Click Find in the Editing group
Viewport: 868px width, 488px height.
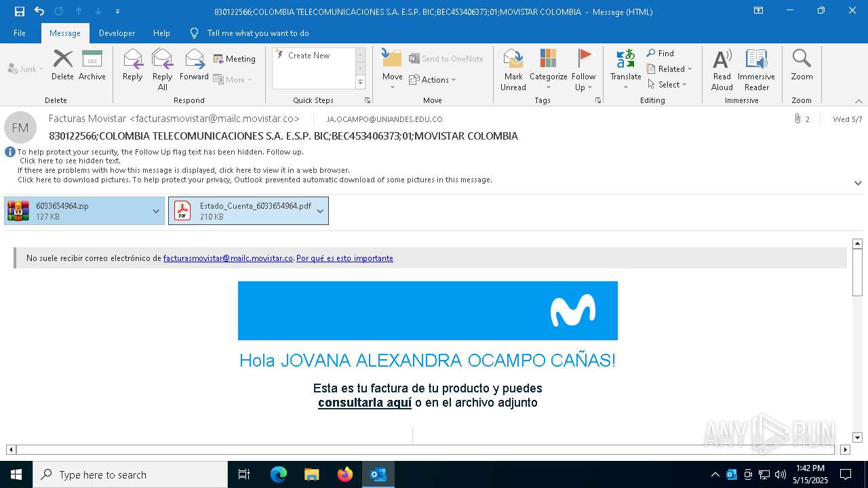click(660, 54)
